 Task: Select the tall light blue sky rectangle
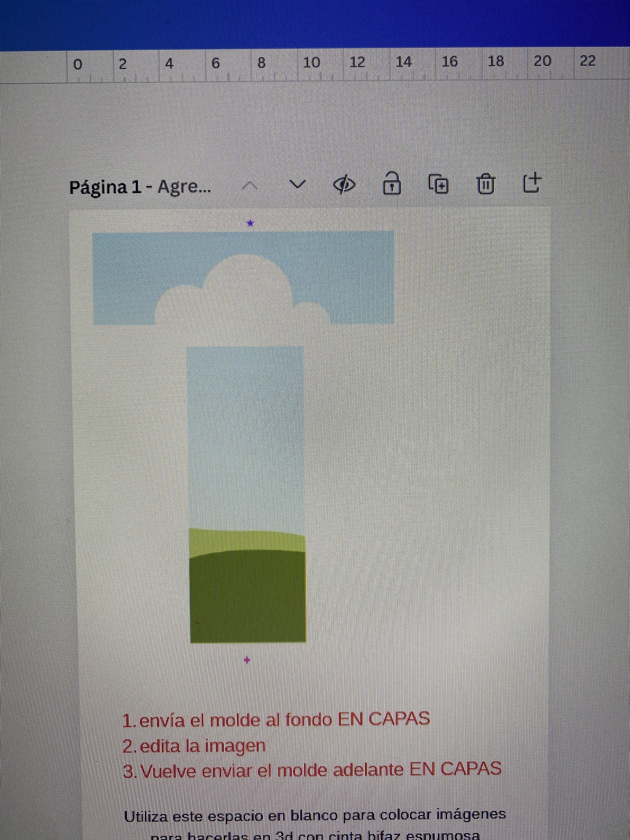pos(245,436)
